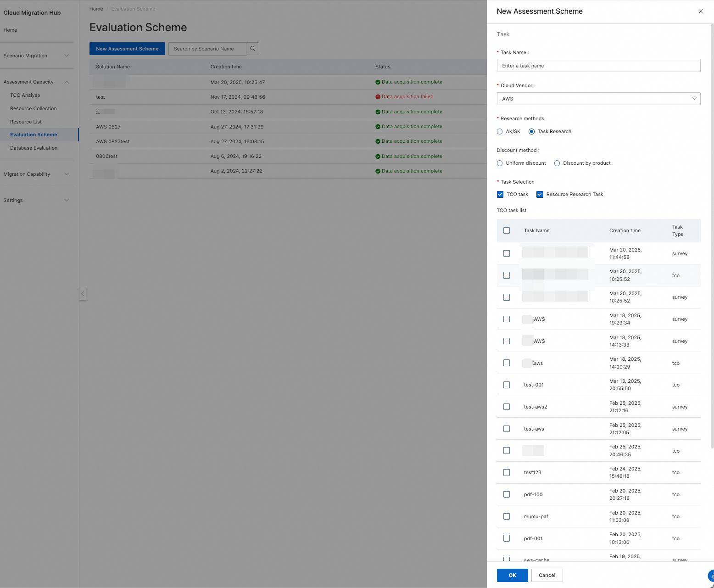
Task: Select the AK/SK research method
Action: click(500, 132)
